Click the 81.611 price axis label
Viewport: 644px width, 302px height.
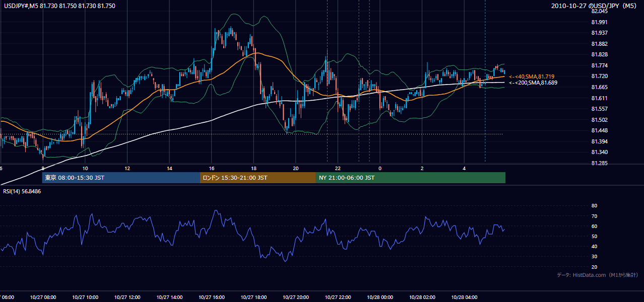click(x=600, y=98)
